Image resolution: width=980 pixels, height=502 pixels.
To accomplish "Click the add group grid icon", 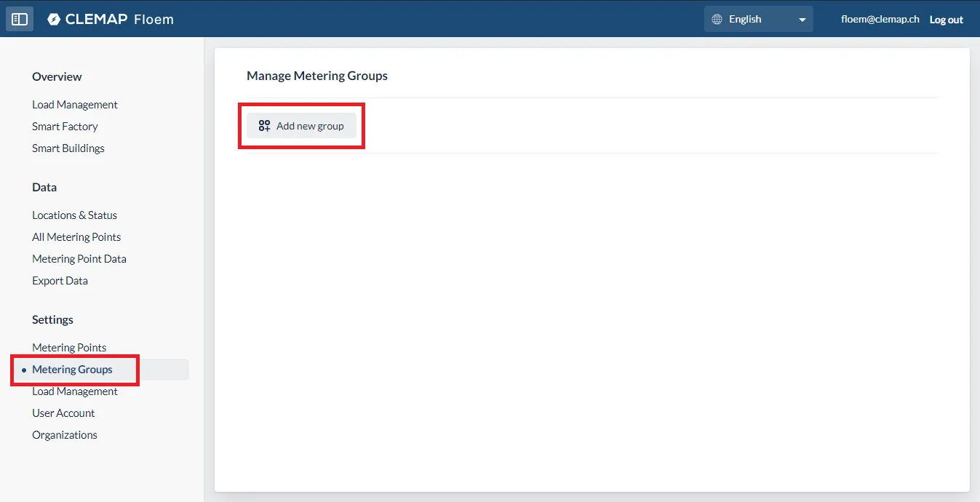I will coord(264,126).
